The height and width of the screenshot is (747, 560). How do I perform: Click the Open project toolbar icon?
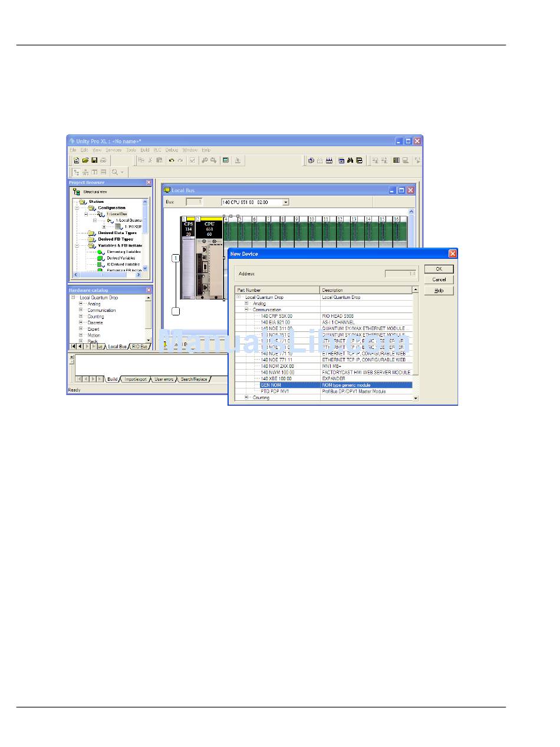(85, 160)
